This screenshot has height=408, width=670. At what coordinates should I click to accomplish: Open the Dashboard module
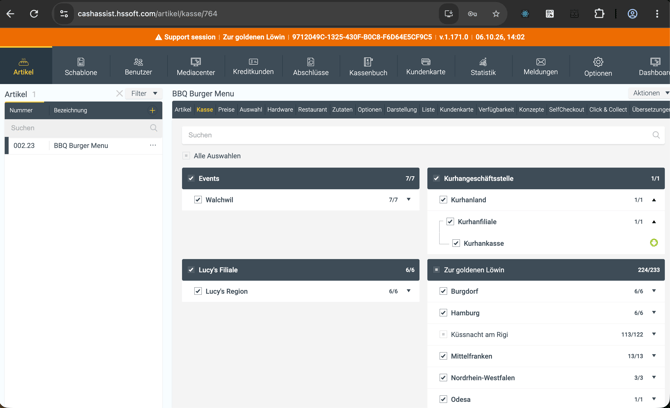(x=654, y=67)
